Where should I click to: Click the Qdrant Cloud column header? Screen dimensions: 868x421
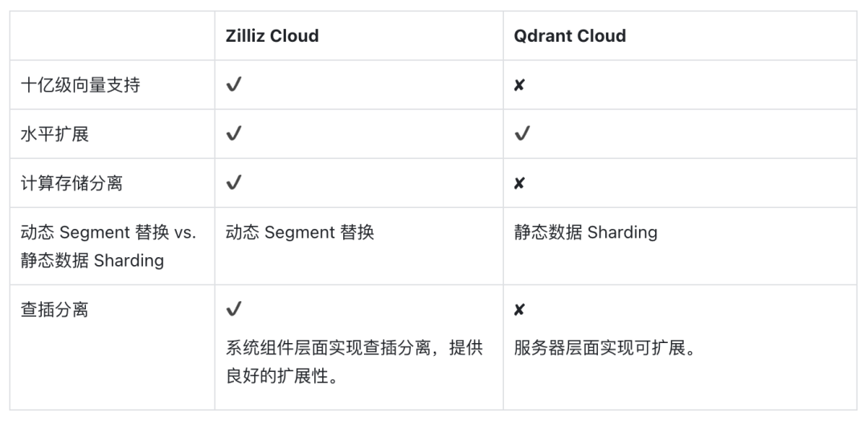[x=570, y=36]
